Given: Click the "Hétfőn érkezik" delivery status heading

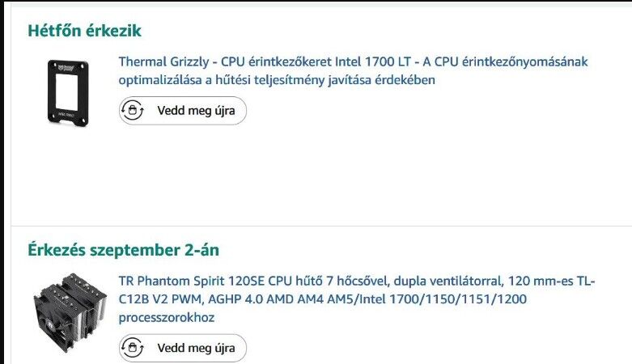Looking at the screenshot, I should [x=85, y=31].
